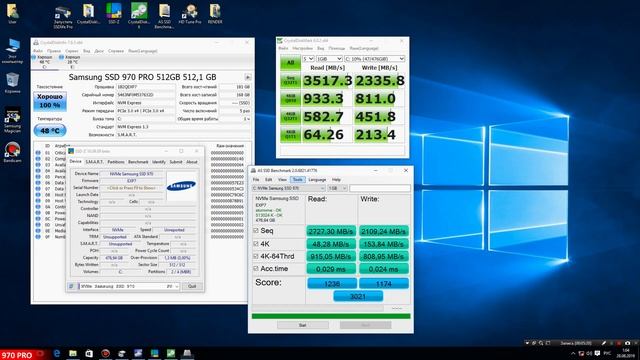The width and height of the screenshot is (640, 360).
Task: Click pencil draw icon on recording bar
Action: (604, 343)
